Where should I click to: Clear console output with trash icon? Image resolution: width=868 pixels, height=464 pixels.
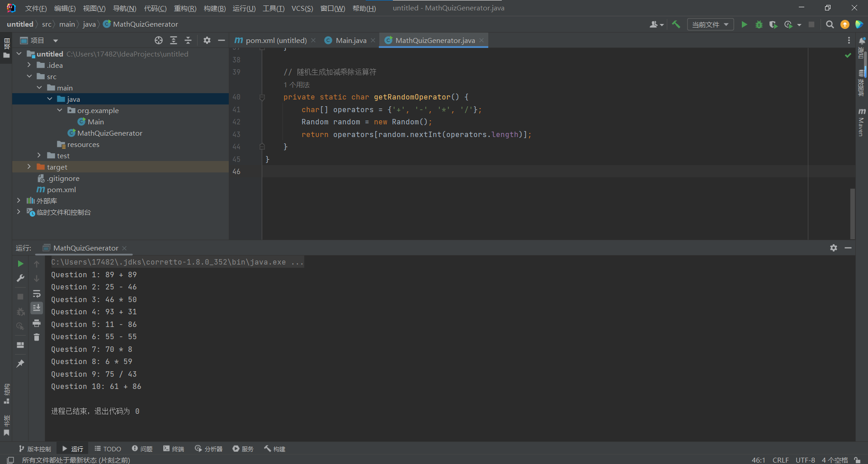point(37,337)
